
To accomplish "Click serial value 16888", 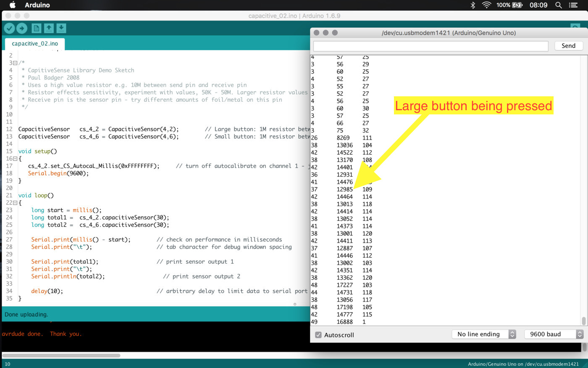I will coord(345,322).
